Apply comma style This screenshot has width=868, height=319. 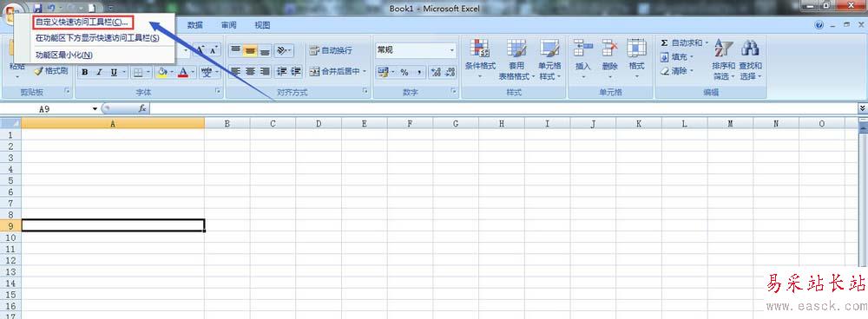tap(419, 72)
